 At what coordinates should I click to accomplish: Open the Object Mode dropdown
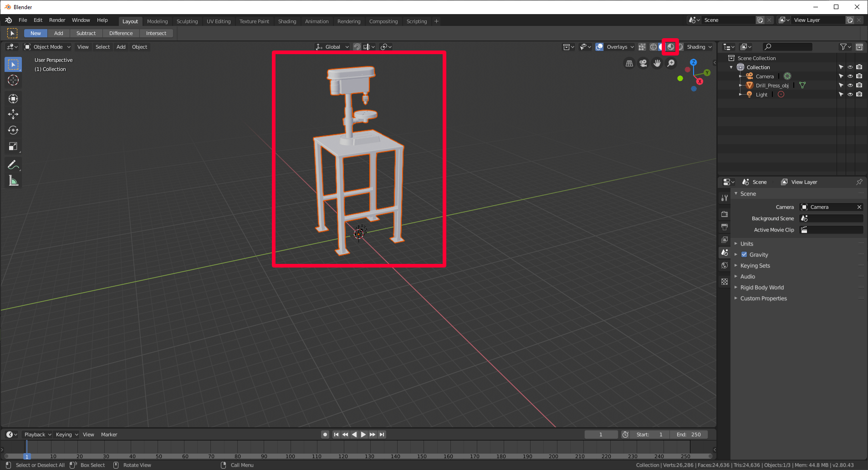(47, 46)
